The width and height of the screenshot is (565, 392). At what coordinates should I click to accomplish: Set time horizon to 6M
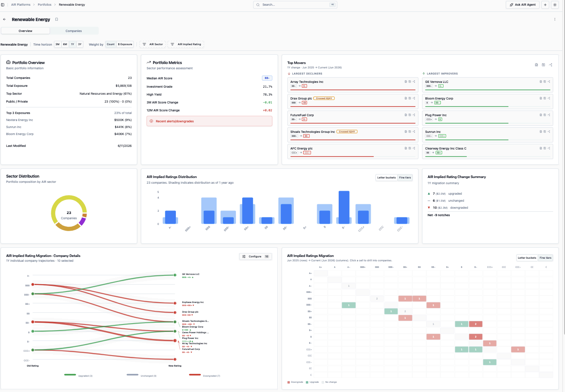[x=65, y=44]
